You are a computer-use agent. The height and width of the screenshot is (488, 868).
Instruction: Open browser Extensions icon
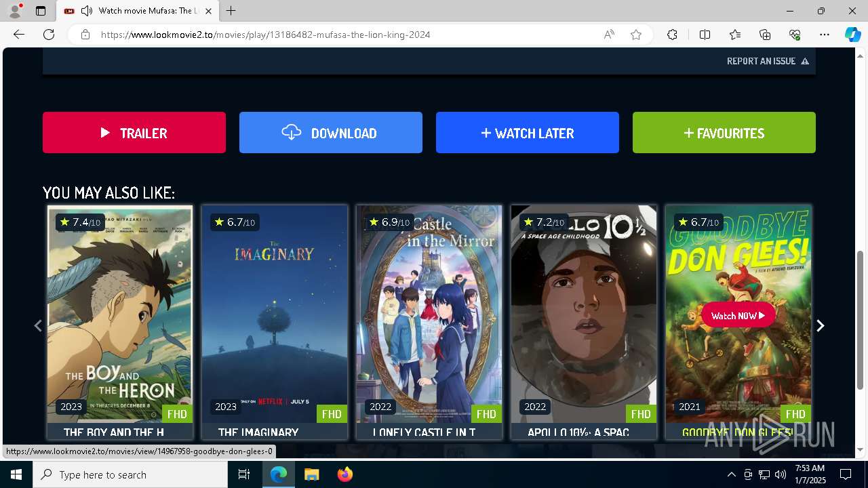[x=672, y=35]
